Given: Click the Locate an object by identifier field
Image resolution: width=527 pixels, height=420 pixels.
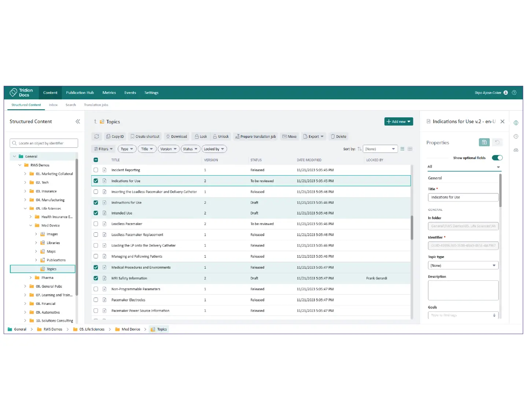Looking at the screenshot, I should click(x=44, y=143).
